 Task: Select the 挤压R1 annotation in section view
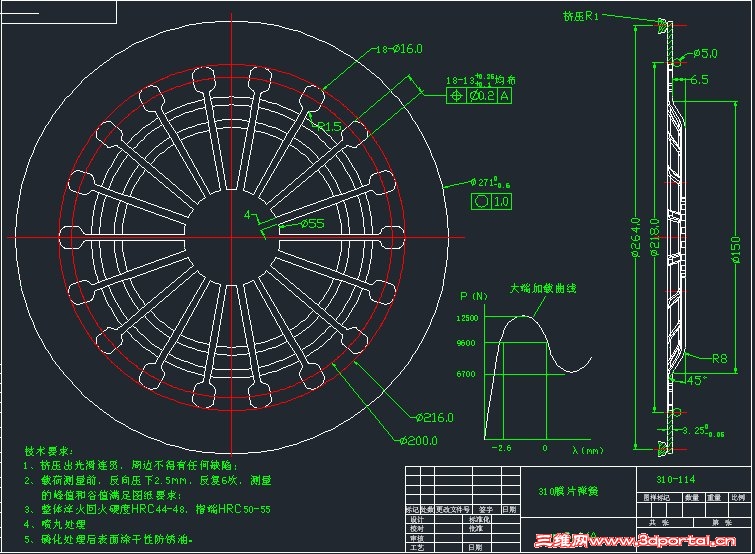(581, 16)
